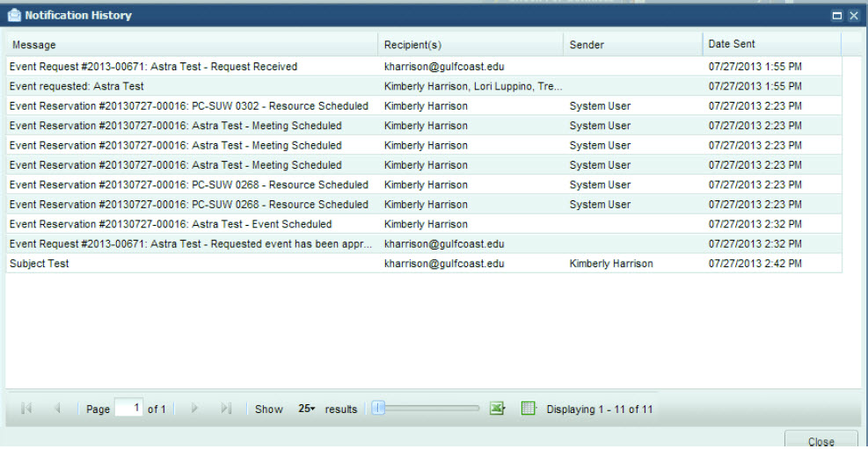Export notification list to Excel
The width and height of the screenshot is (868, 449).
[x=497, y=409]
